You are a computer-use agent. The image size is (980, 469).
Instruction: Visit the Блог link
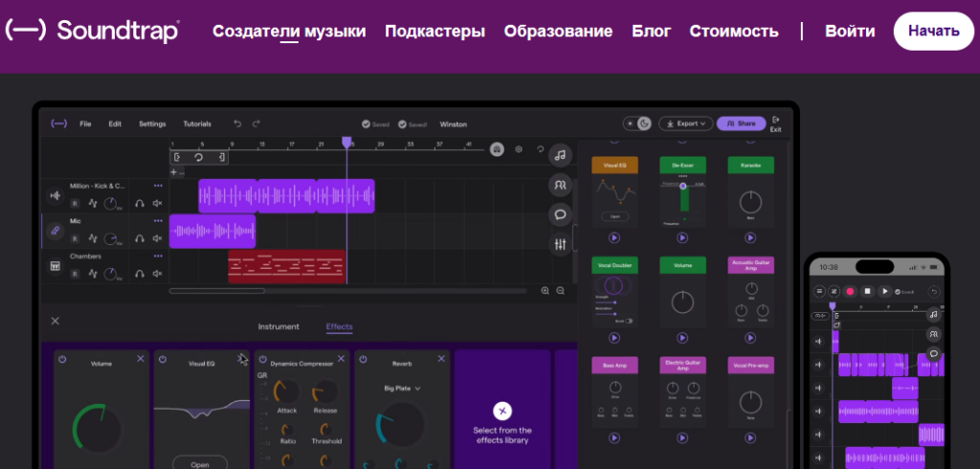[651, 32]
